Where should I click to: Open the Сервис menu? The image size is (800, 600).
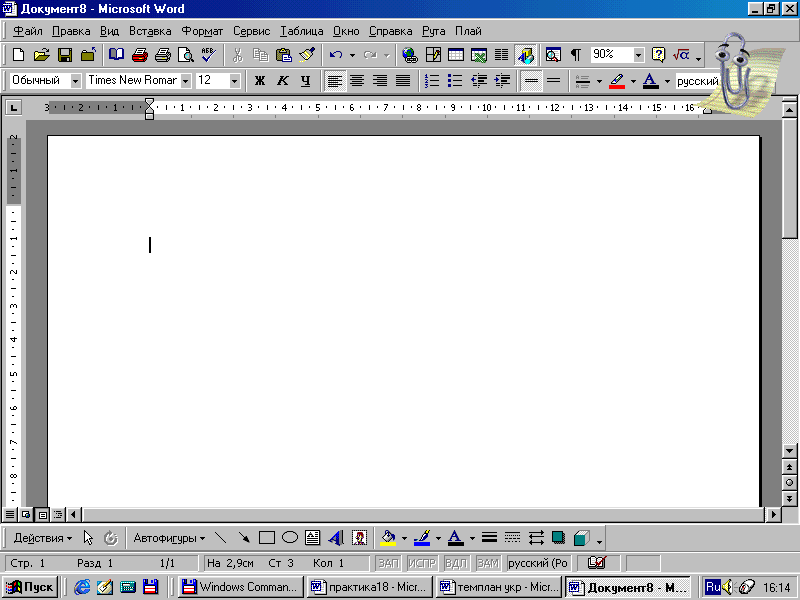tap(252, 31)
